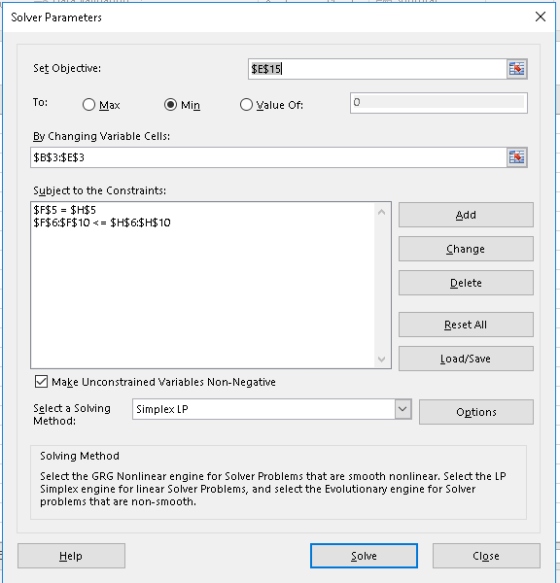
Task: Click the Change constraint button
Action: click(x=466, y=249)
